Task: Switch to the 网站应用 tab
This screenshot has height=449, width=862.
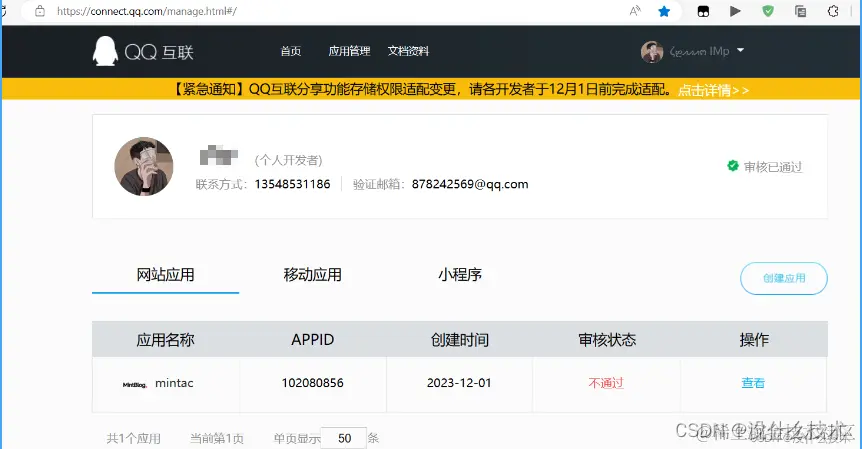Action: 165,274
